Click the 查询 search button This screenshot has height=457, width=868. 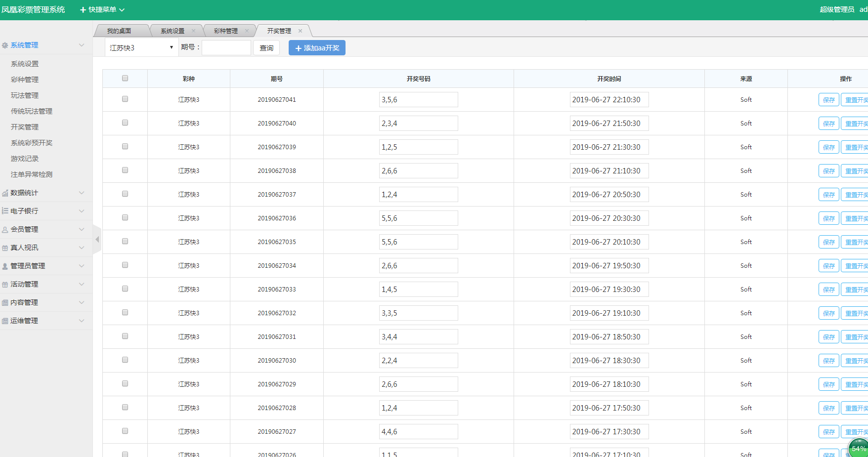click(x=266, y=47)
